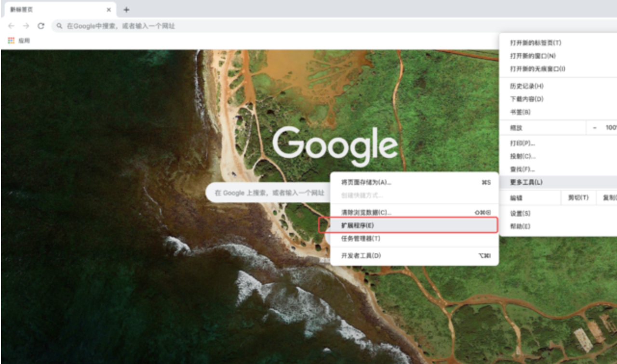Open 任务管理器(T) in the submenu
This screenshot has width=617, height=364.
[x=415, y=238]
